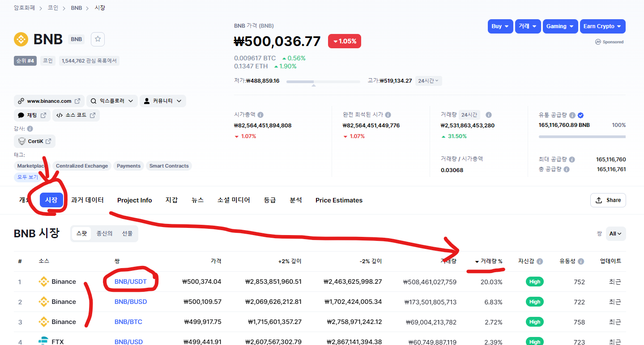644x345 pixels.
Task: Open the Gaming dropdown
Action: pyautogui.click(x=560, y=26)
